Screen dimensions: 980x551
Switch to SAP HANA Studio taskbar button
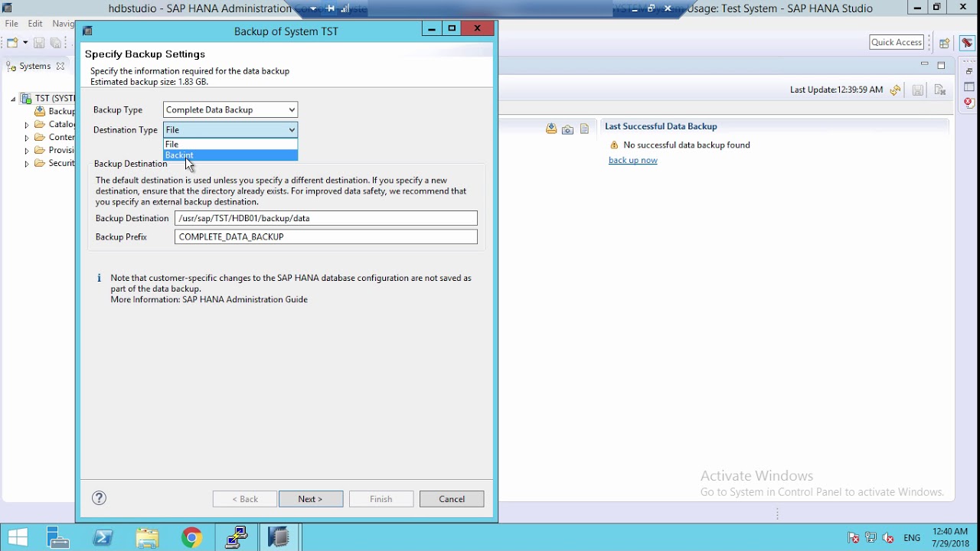point(279,537)
